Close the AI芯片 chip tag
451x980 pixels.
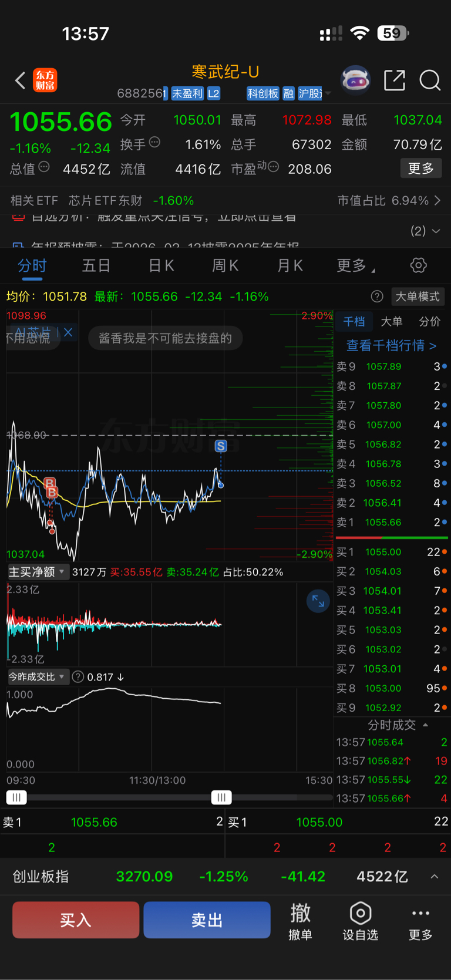68,332
